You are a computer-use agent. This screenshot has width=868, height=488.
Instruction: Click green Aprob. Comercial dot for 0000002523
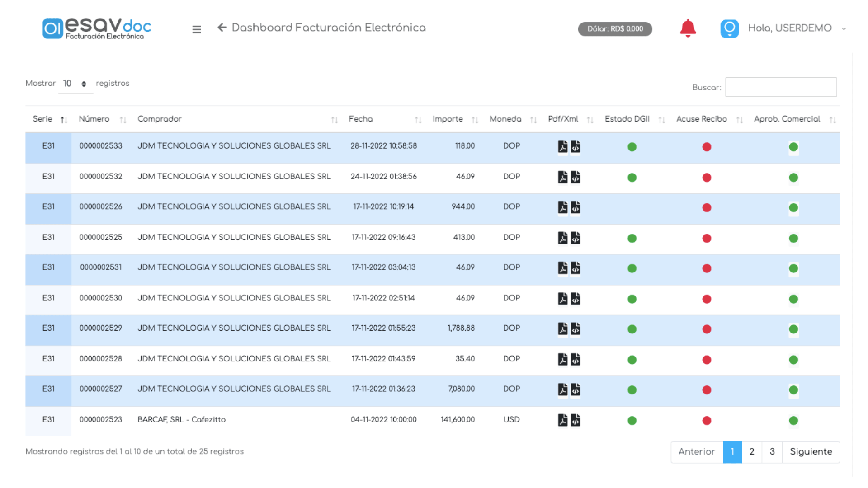[x=793, y=421]
